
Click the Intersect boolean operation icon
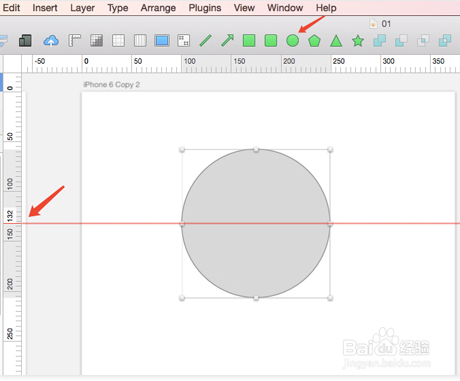(423, 41)
